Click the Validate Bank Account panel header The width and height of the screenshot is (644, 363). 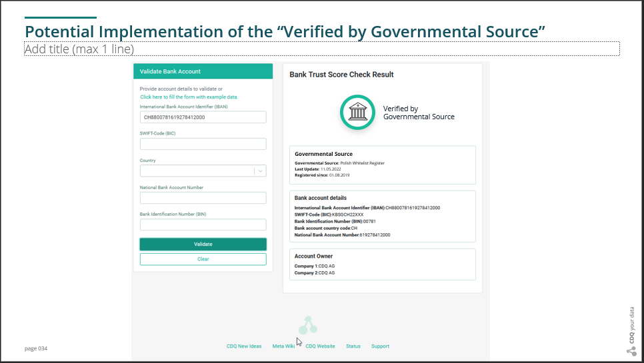(203, 71)
